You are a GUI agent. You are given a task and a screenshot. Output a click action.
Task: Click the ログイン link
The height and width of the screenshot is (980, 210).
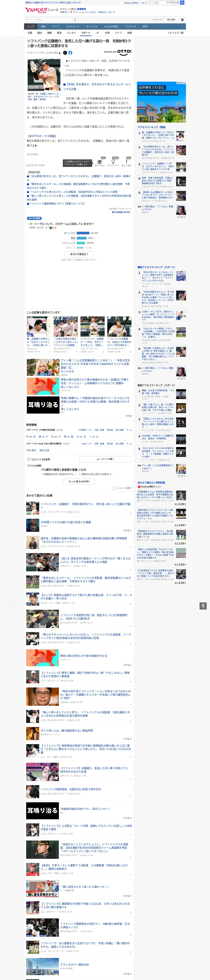point(64,12)
